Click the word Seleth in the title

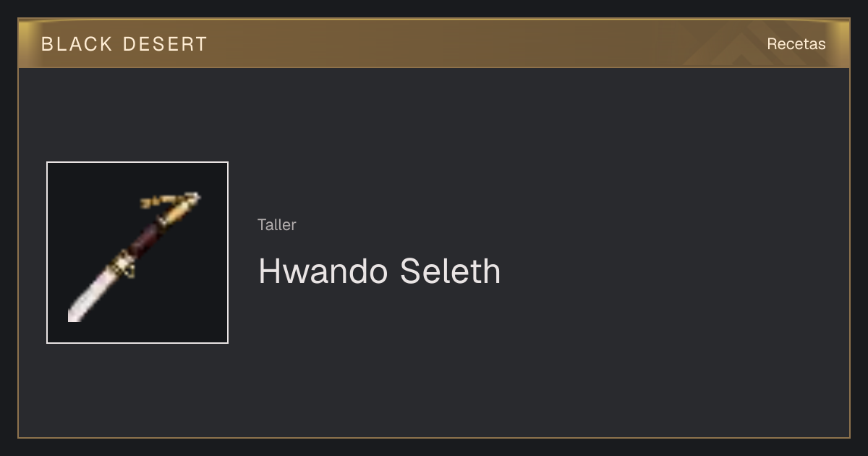[x=450, y=271]
